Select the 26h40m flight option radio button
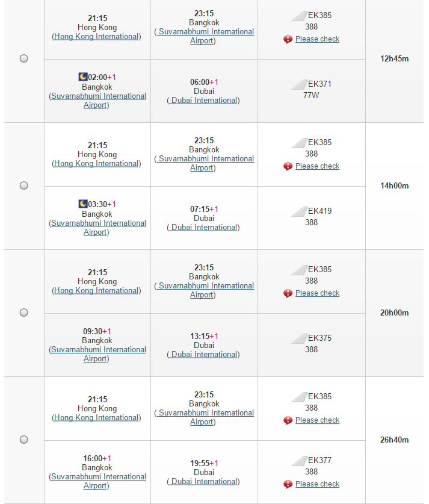 click(x=23, y=440)
